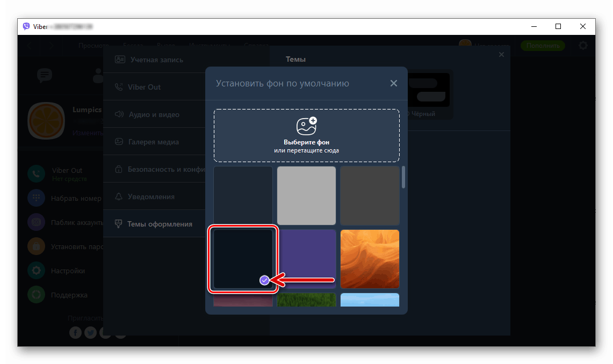Click the green Viber Out phone icon
The width and height of the screenshot is (613, 364).
pos(37,174)
